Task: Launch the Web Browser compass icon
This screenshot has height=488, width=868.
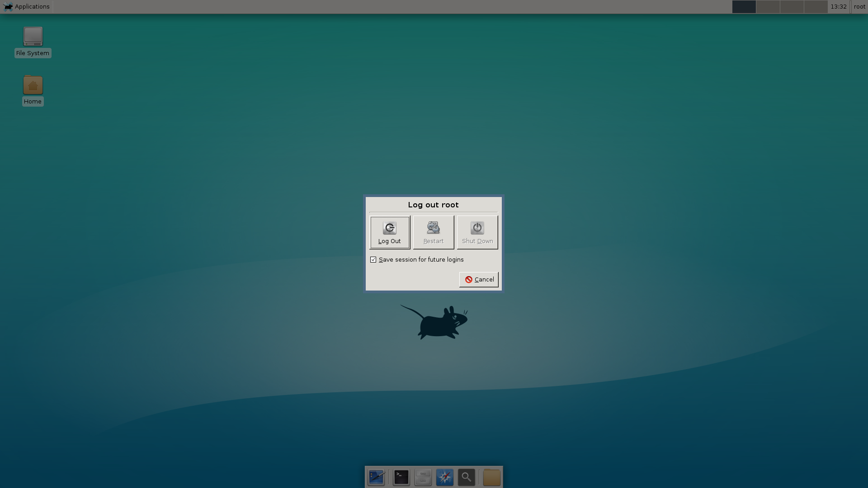Action: coord(445,477)
